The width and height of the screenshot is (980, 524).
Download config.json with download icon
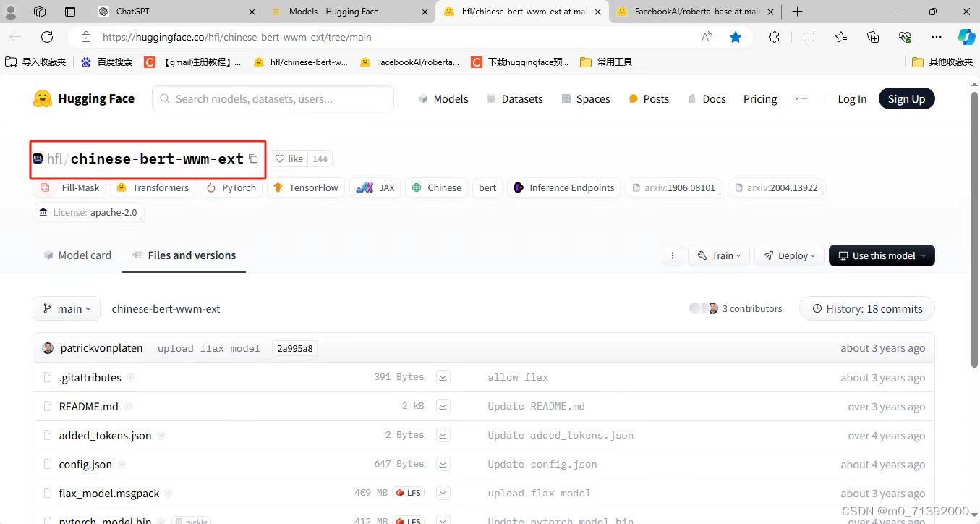(443, 464)
